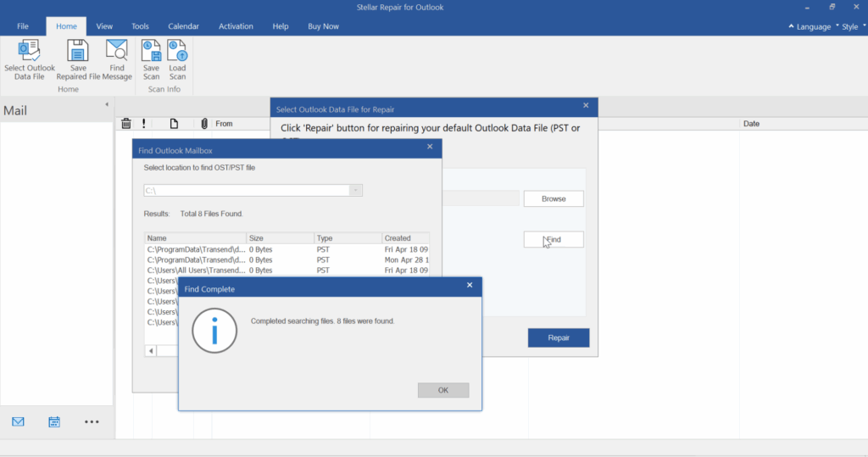The image size is (868, 457).
Task: Click the importance exclamation column icon
Action: point(144,124)
